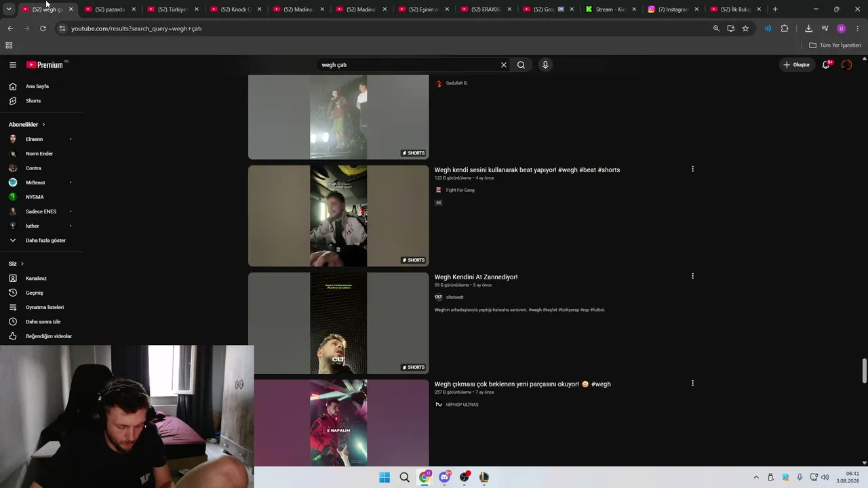
Task: Open the Chrome three-dot menu
Action: [858, 28]
